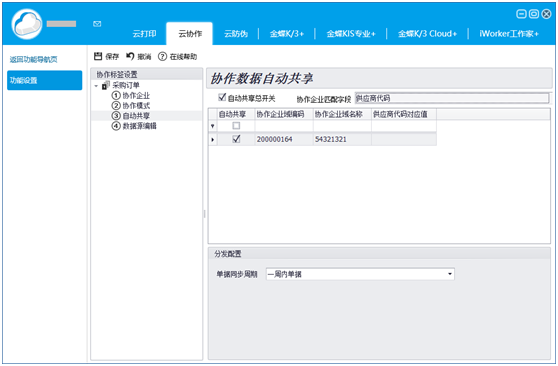558x366 pixels.
Task: Open 金蝶KIS专业+ tab
Action: click(351, 34)
